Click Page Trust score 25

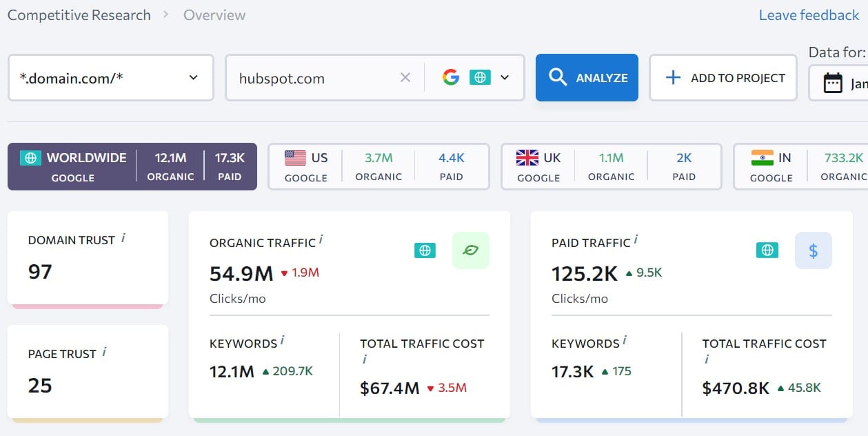coord(40,385)
